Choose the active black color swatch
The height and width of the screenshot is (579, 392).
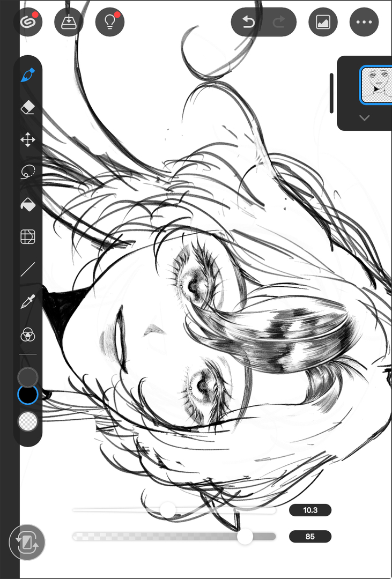[x=28, y=395]
